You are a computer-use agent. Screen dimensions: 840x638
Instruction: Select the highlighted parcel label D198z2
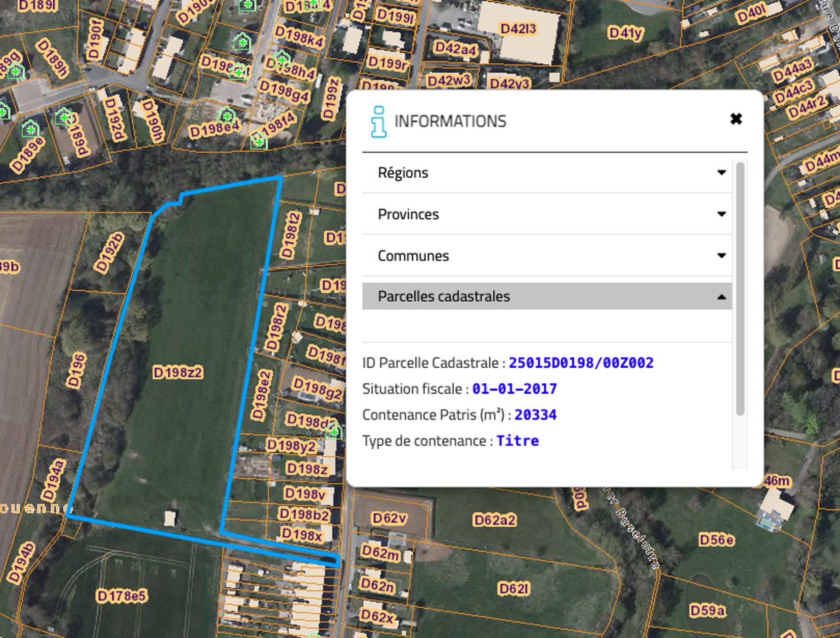click(178, 373)
